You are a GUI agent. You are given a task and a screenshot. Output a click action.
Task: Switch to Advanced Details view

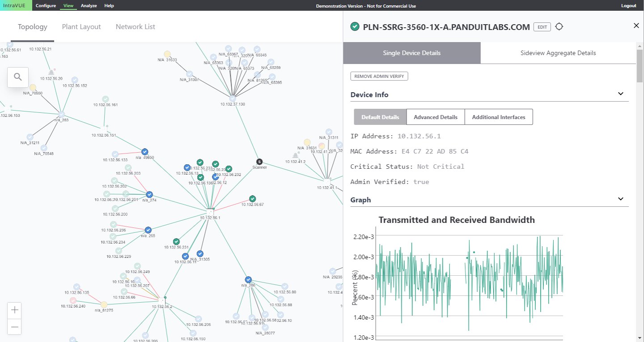click(436, 117)
